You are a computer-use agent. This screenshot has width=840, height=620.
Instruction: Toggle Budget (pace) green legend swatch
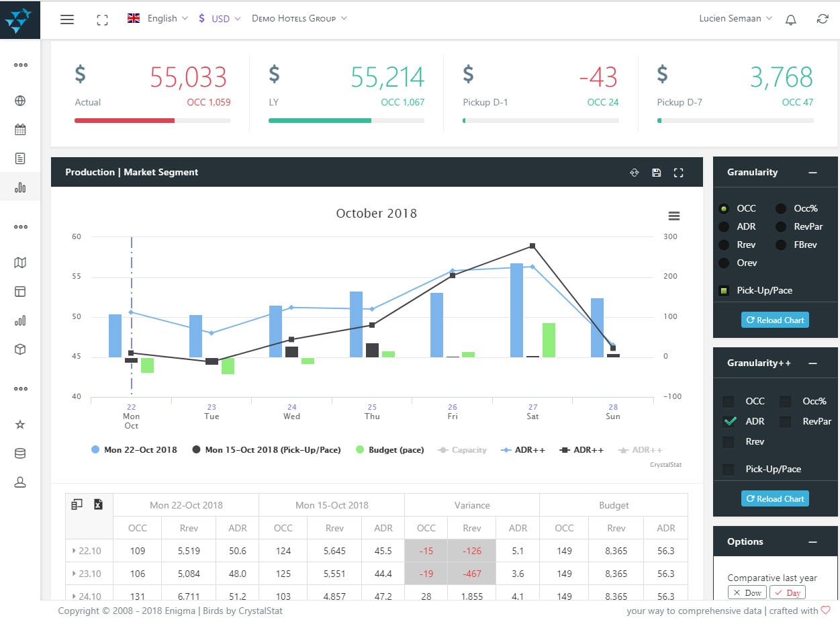pos(360,450)
